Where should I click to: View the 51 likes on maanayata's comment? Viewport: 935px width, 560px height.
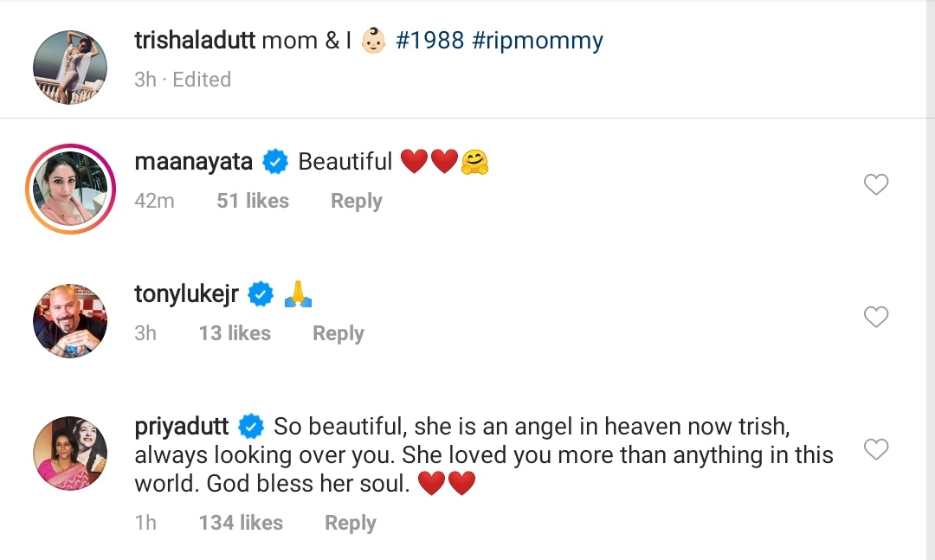[x=252, y=201]
